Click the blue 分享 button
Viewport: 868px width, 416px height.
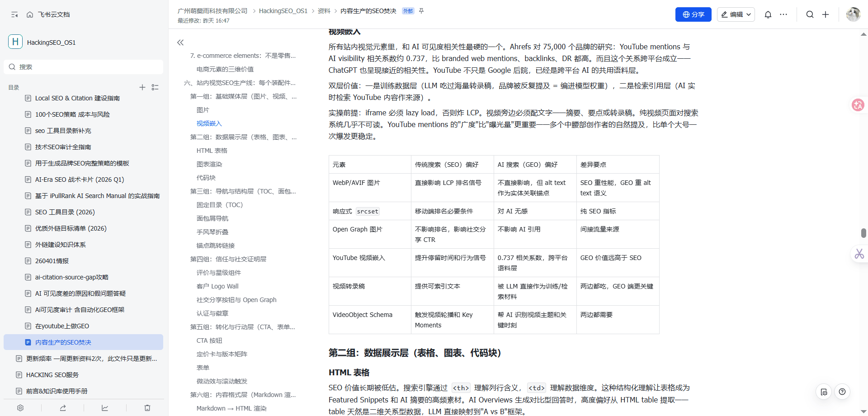point(693,14)
